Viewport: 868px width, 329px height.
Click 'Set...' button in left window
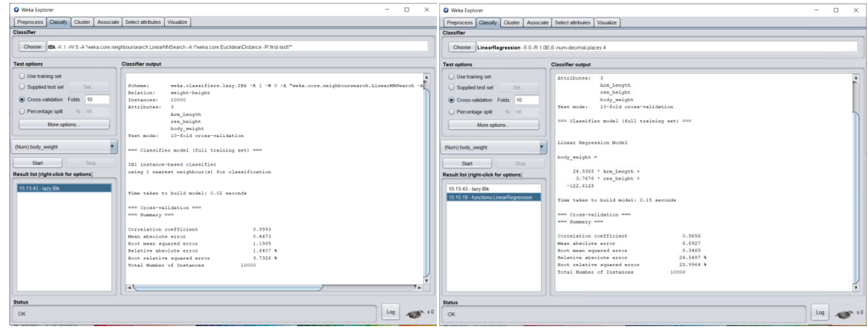click(x=88, y=88)
